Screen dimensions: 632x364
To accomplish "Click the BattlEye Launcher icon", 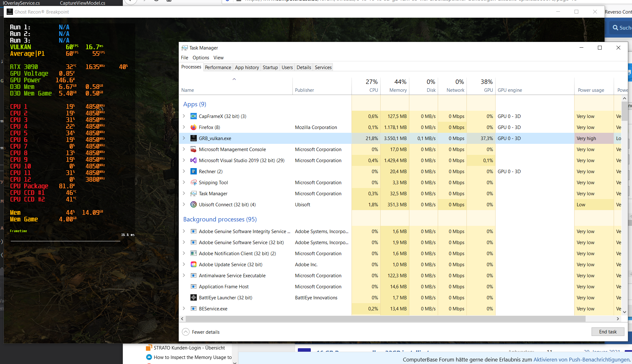I will pyautogui.click(x=194, y=298).
